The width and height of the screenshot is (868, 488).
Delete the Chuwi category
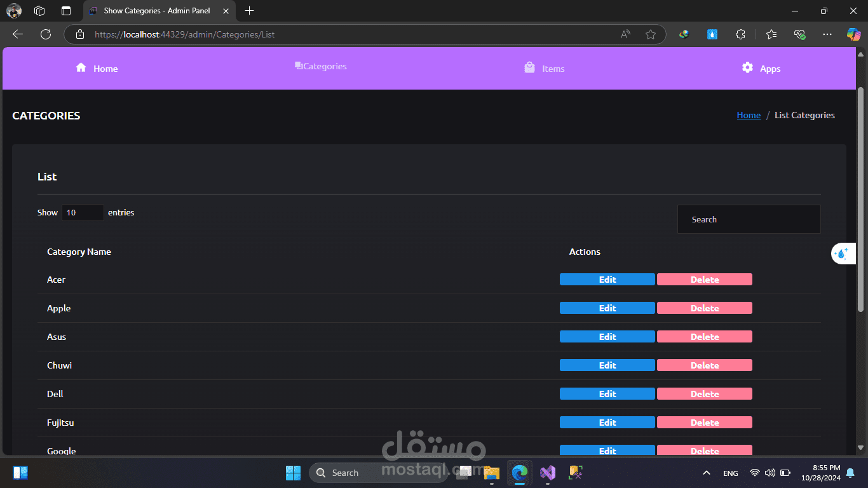click(705, 365)
